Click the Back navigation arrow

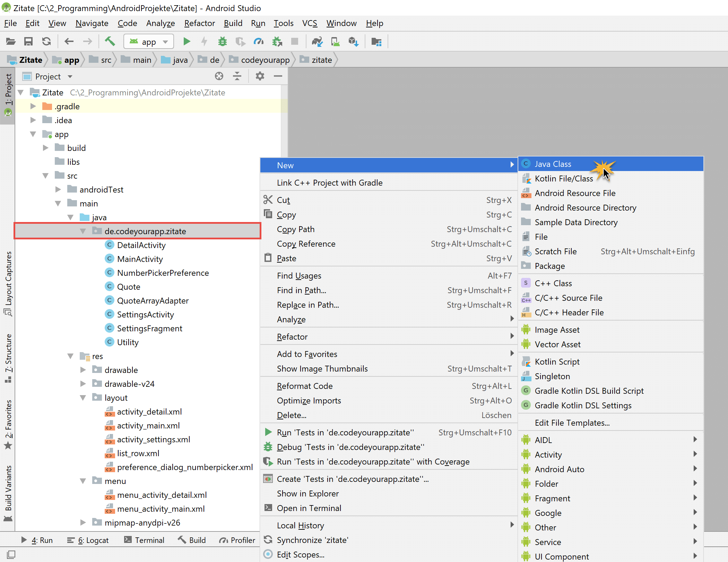(69, 42)
